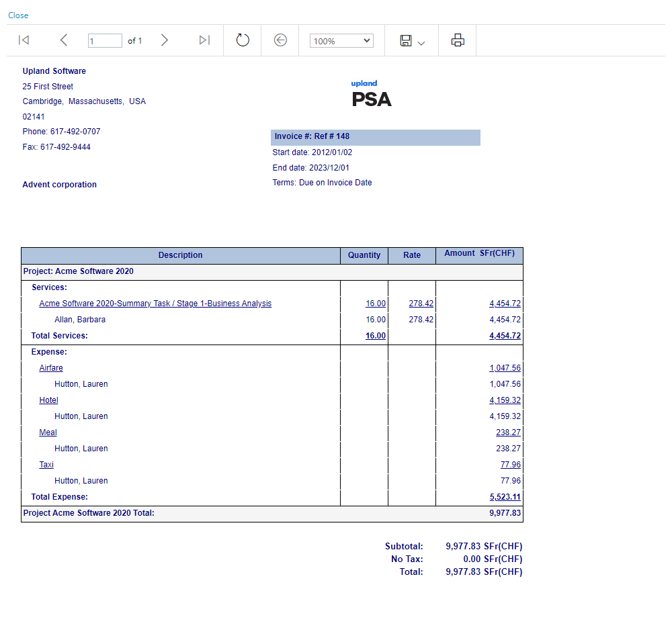Refresh the invoice report
This screenshot has width=672, height=640.
243,40
